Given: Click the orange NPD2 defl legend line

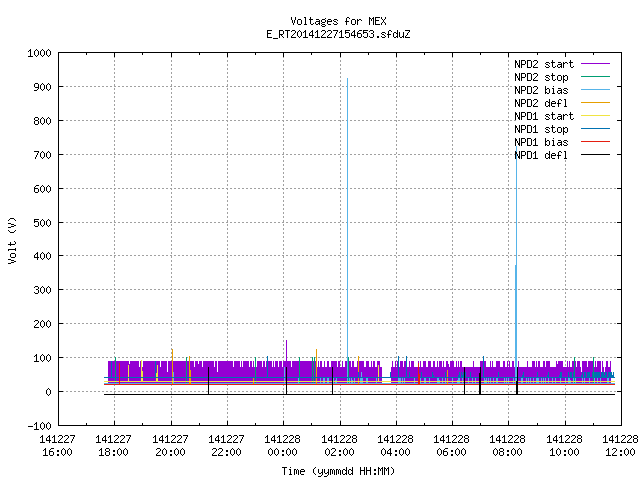Looking at the screenshot, I should point(595,103).
